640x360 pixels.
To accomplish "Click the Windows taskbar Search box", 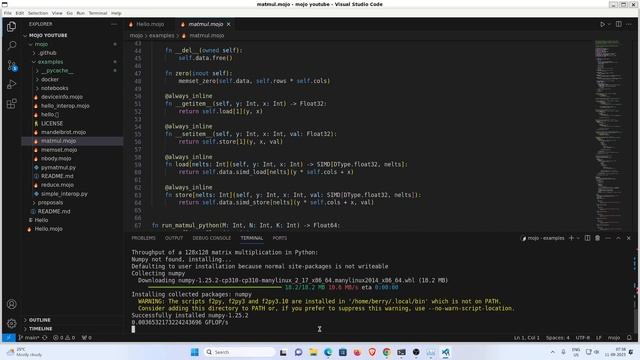I will pyautogui.click(x=239, y=352).
